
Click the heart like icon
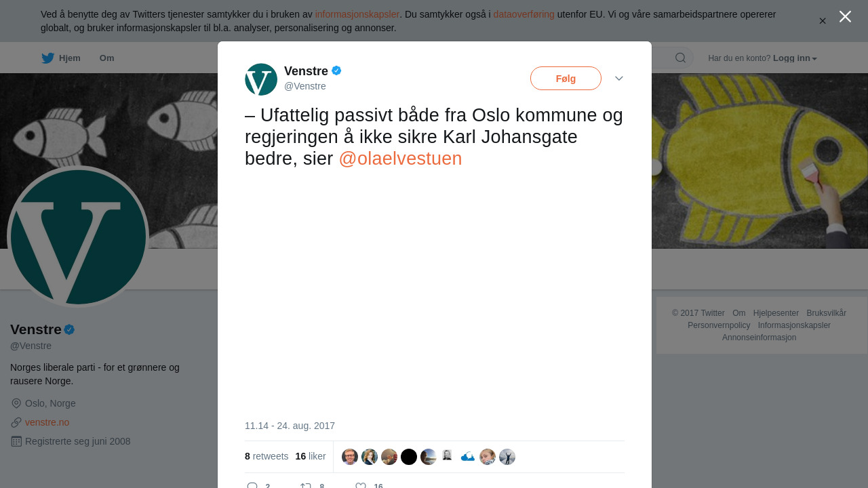[x=361, y=485]
